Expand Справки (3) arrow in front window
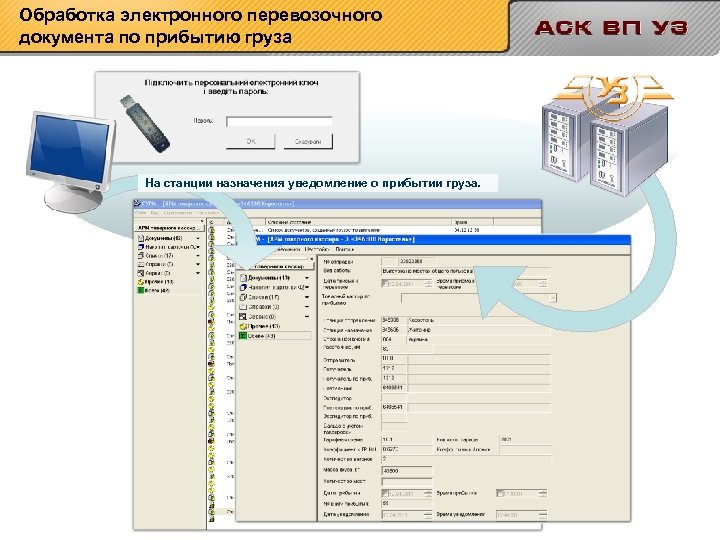 point(307,307)
